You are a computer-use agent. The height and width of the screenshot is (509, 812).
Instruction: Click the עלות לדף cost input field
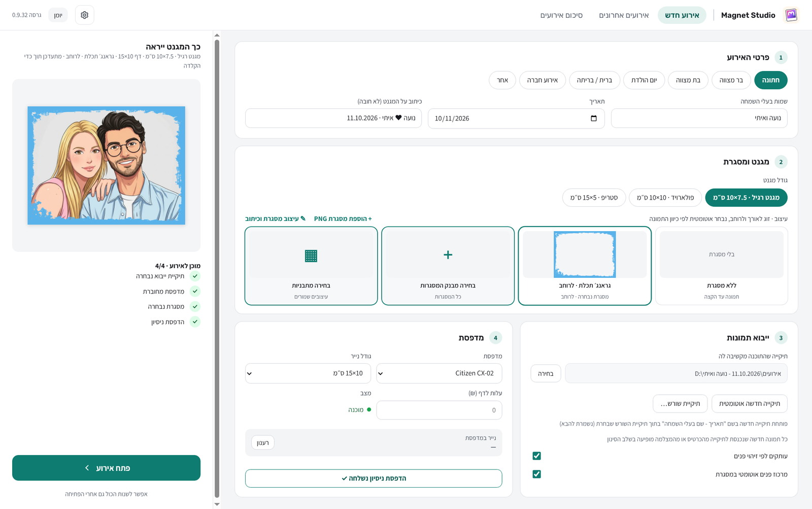point(439,410)
